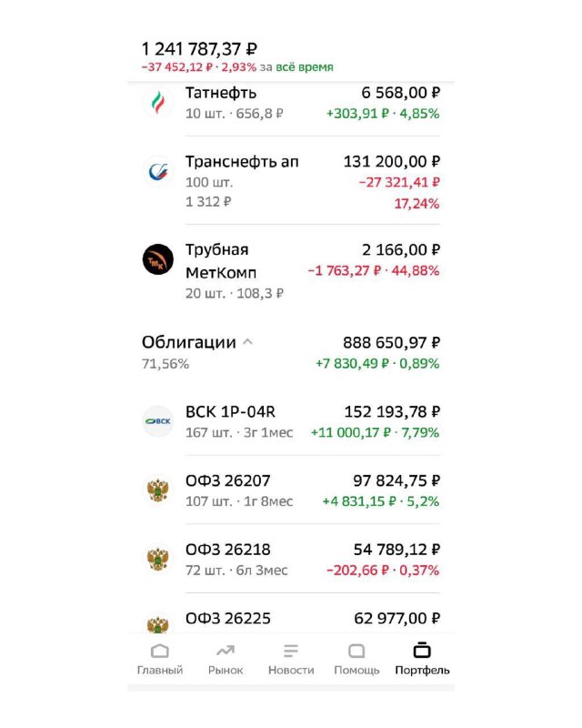The width and height of the screenshot is (582, 728).
Task: Open the Татнефть company logo icon
Action: pos(158,103)
